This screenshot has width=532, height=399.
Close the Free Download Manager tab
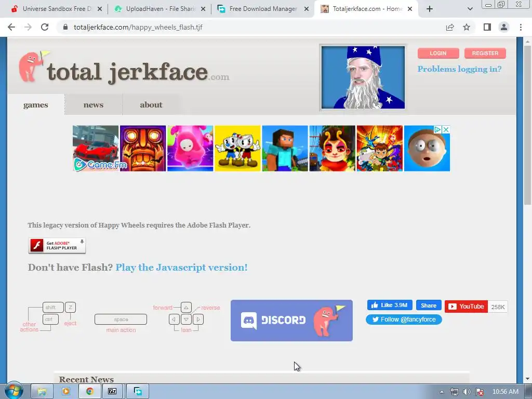click(x=307, y=9)
